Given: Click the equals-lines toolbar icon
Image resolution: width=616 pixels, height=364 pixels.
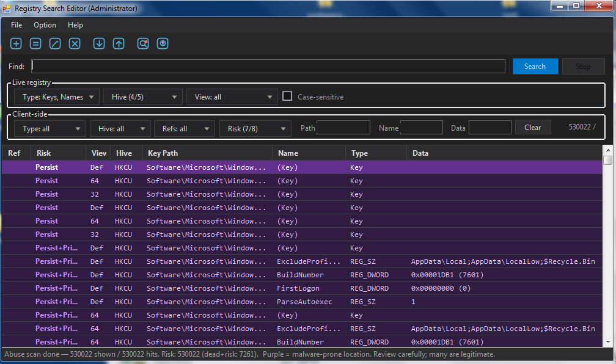Looking at the screenshot, I should 35,43.
